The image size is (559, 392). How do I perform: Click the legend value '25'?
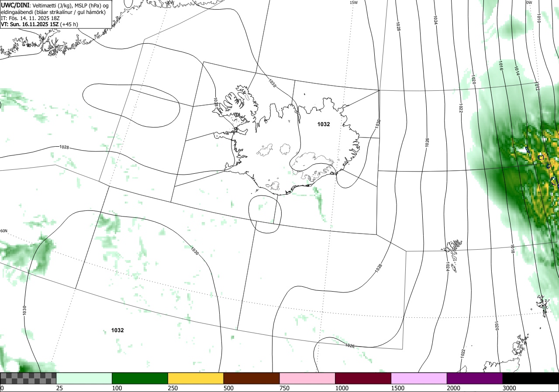pyautogui.click(x=60, y=388)
